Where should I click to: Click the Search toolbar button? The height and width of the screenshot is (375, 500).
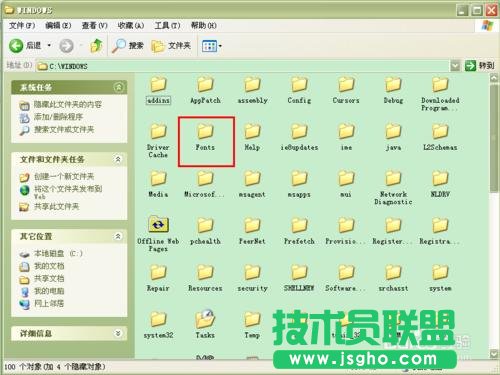click(x=127, y=46)
